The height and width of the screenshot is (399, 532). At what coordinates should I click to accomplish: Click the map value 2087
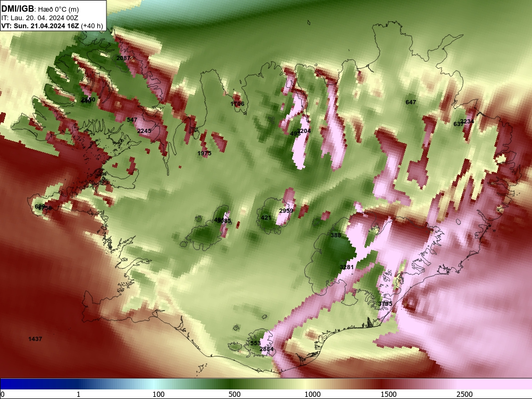(x=123, y=58)
